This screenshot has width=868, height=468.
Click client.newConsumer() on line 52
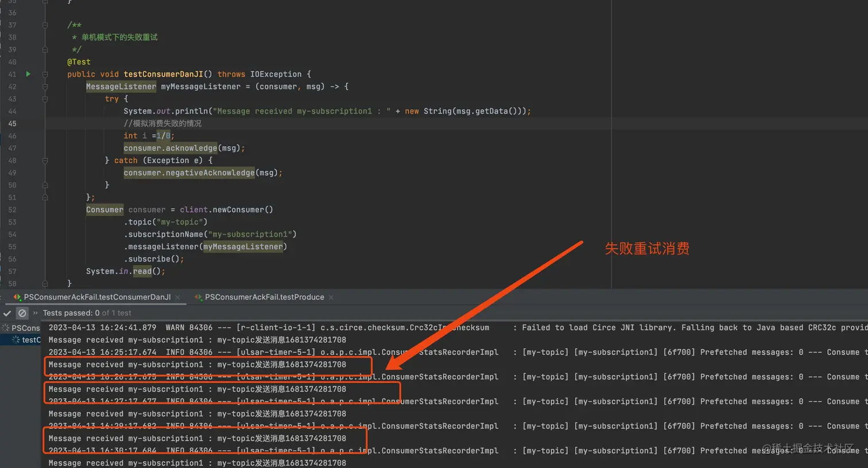(x=226, y=210)
